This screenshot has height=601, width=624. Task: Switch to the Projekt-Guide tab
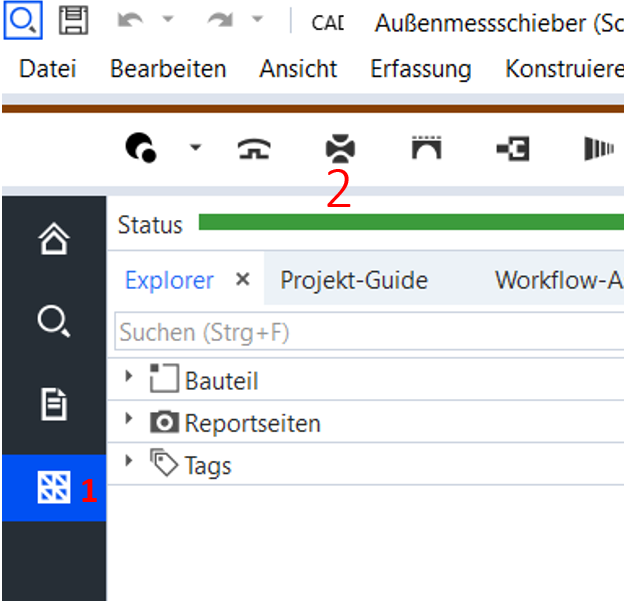pos(354,280)
